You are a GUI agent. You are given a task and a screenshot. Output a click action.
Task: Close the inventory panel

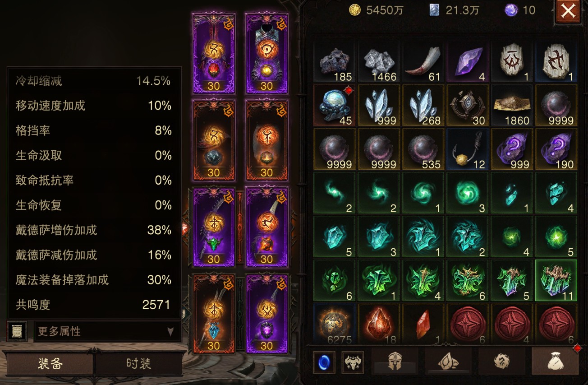pyautogui.click(x=568, y=12)
